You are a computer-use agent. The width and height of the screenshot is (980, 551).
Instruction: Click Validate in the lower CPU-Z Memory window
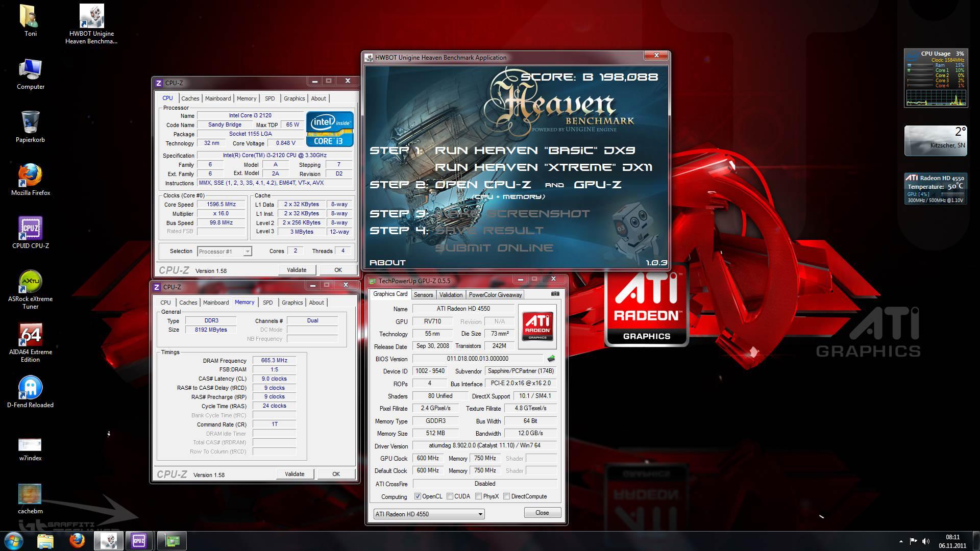pyautogui.click(x=295, y=474)
